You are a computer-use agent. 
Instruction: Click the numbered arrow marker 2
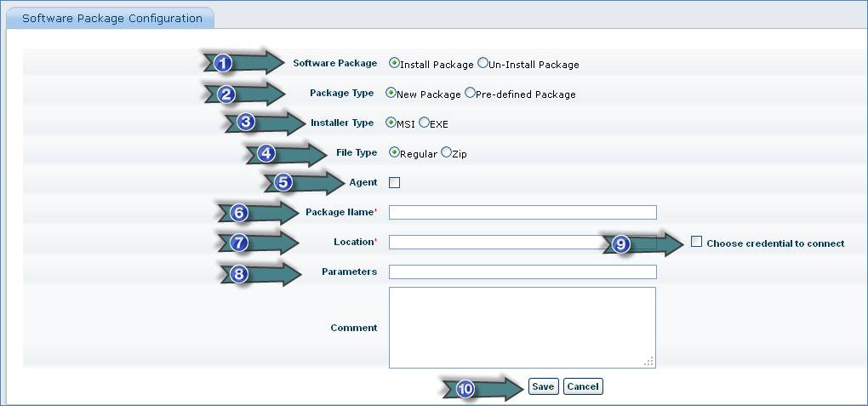[226, 94]
